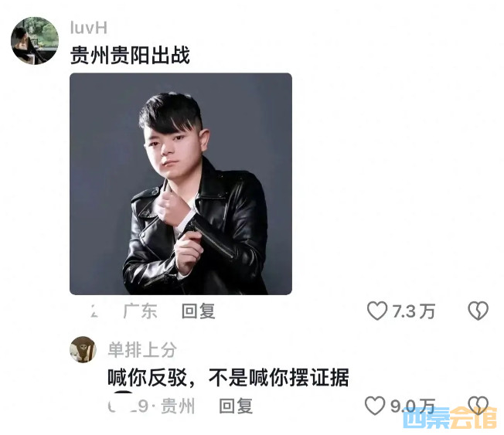Click the timestamp before 广东
The width and height of the screenshot is (504, 435).
tap(94, 311)
